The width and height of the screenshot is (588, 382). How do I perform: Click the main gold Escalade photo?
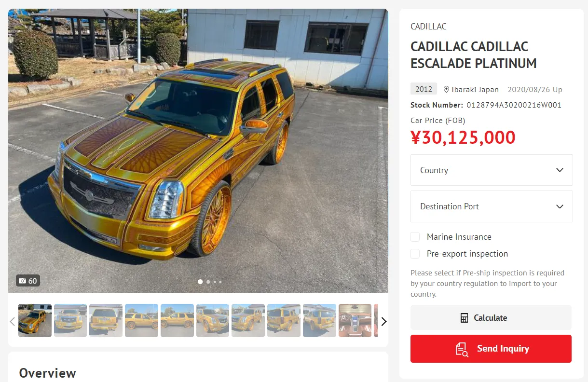click(x=198, y=151)
